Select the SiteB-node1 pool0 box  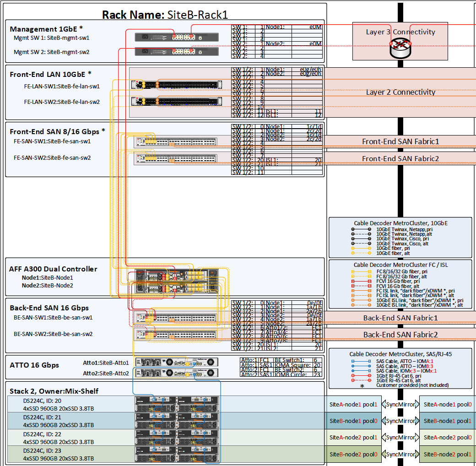tap(353, 421)
